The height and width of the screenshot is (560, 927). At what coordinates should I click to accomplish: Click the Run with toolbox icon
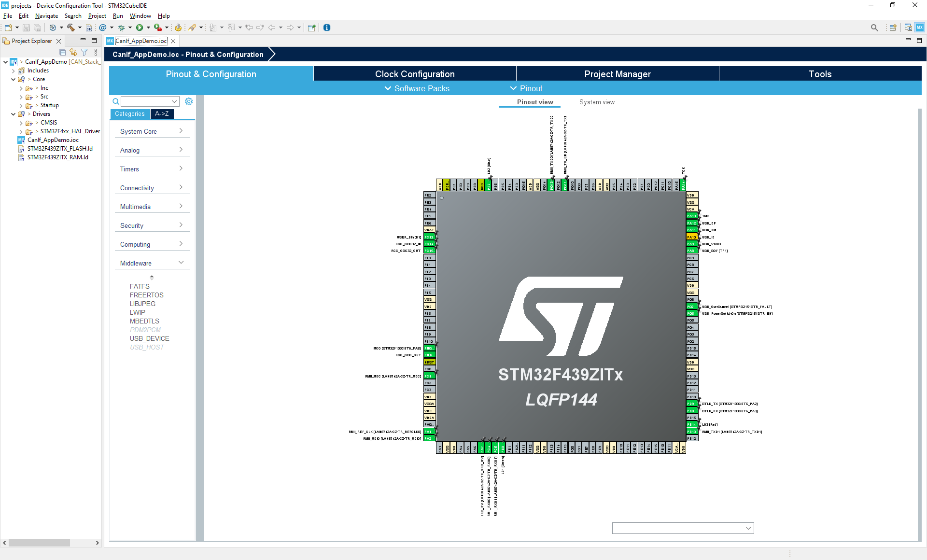(157, 28)
